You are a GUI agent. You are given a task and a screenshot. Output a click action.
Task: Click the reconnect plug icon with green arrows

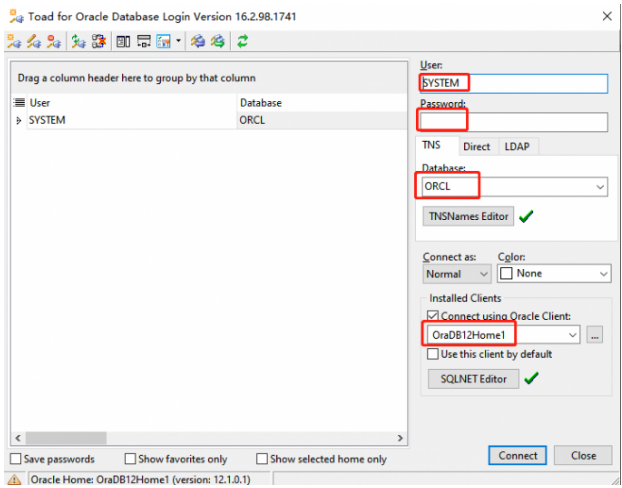point(79,41)
